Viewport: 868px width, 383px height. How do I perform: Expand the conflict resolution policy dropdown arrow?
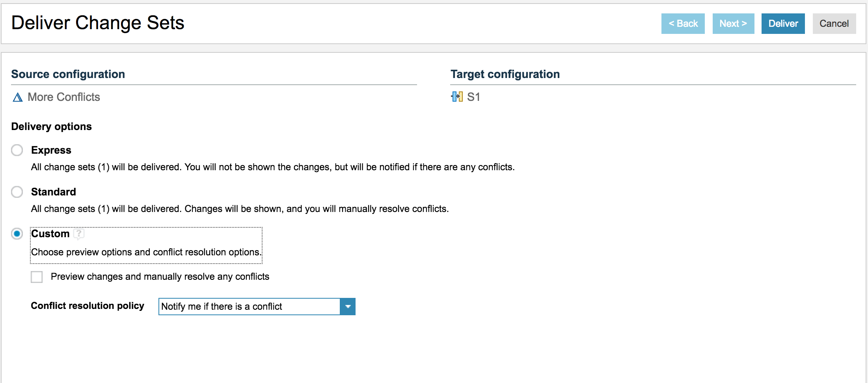point(347,307)
